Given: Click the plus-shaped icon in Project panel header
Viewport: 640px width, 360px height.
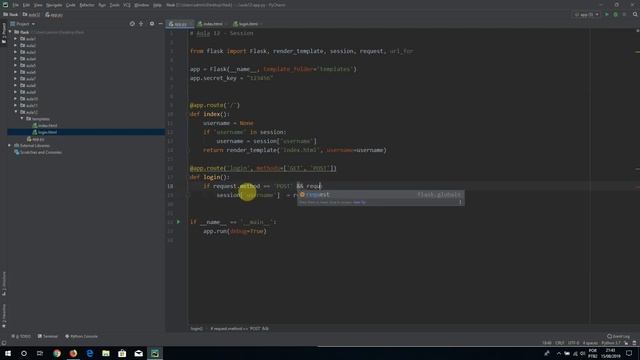Looking at the screenshot, I should pyautogui.click(x=141, y=24).
